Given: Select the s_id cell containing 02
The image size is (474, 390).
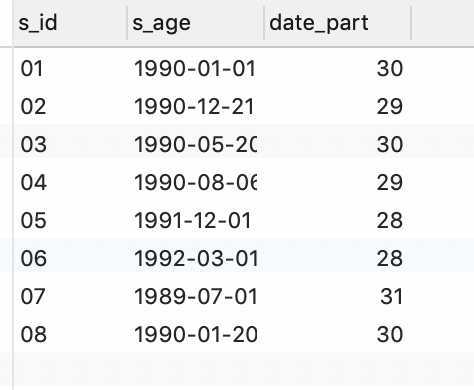Looking at the screenshot, I should tap(70, 107).
